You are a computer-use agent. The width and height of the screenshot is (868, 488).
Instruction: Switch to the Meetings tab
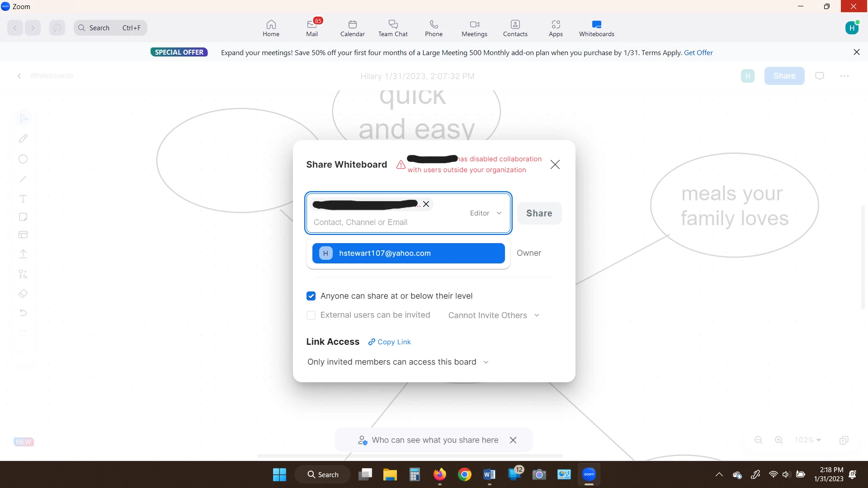(x=474, y=28)
